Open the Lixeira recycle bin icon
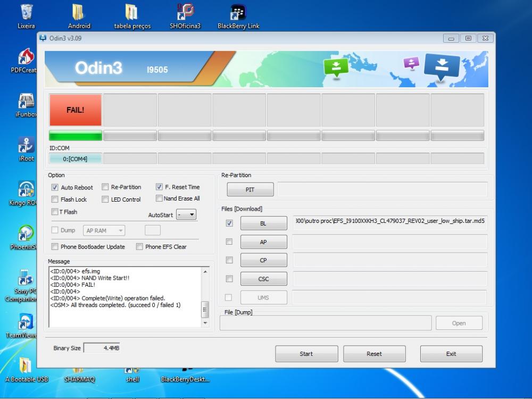The width and height of the screenshot is (532, 399). (x=27, y=15)
